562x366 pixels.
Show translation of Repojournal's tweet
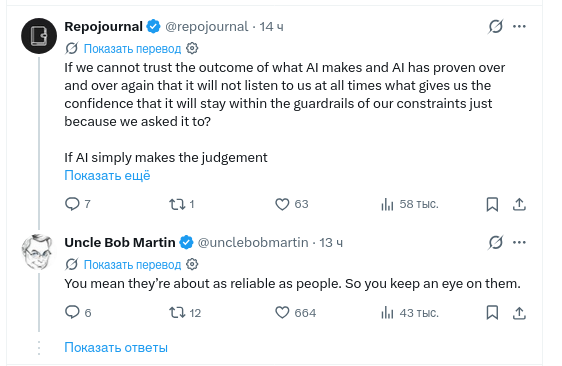pos(132,48)
